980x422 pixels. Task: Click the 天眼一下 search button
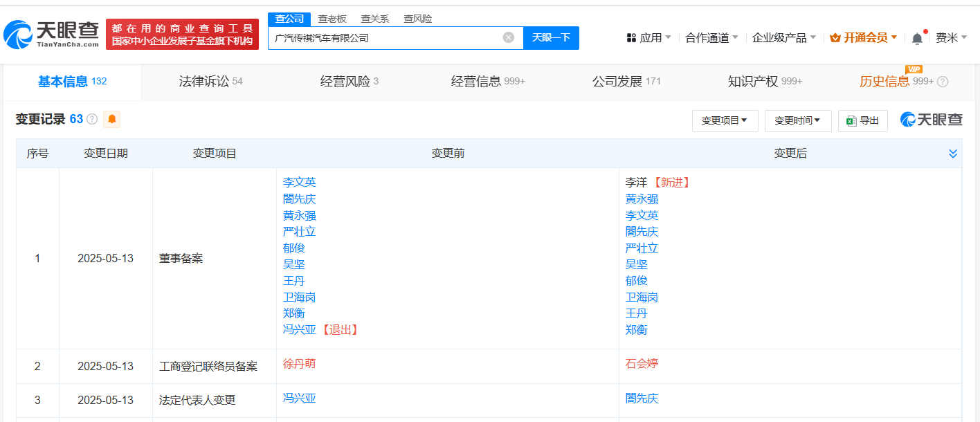coord(551,38)
